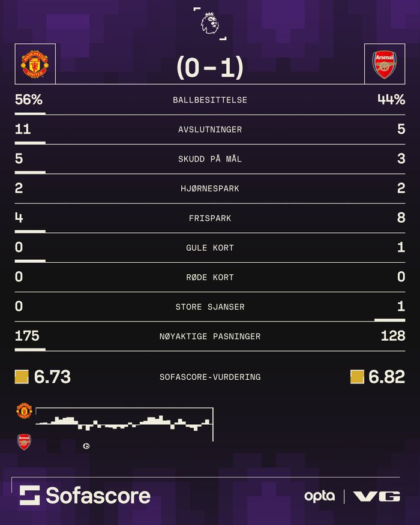Select the large Manchester United crest
This screenshot has width=420, height=525.
pyautogui.click(x=35, y=64)
